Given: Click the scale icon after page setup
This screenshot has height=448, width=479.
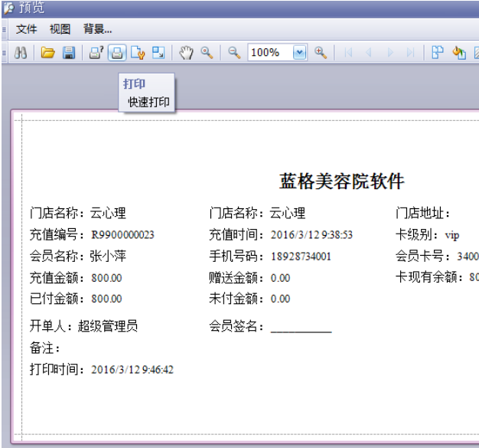Looking at the screenshot, I should pyautogui.click(x=158, y=53).
